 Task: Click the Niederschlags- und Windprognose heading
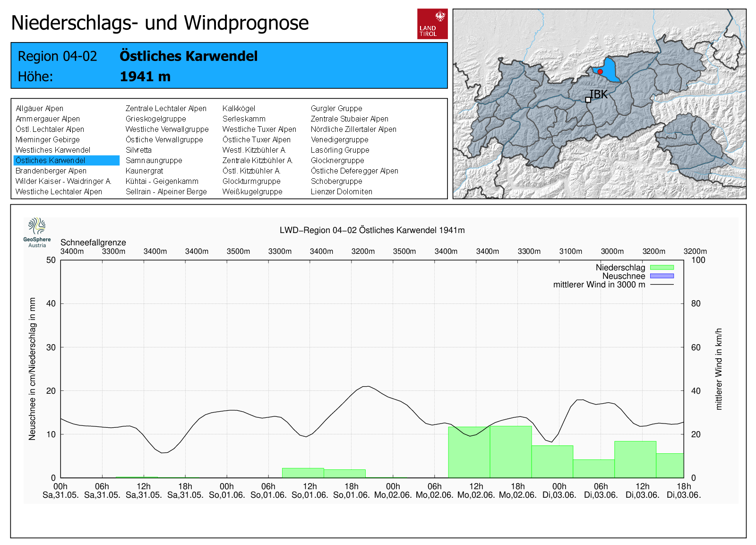click(x=160, y=23)
